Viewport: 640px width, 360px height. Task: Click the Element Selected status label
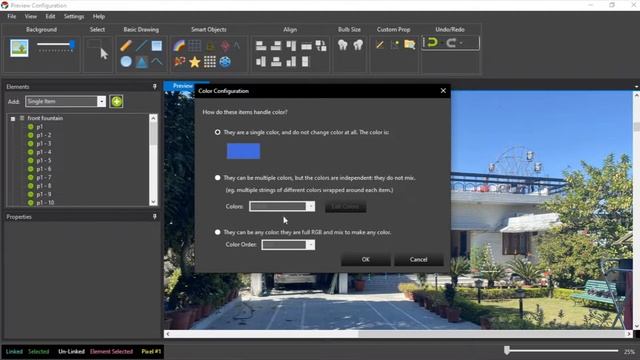(x=111, y=351)
